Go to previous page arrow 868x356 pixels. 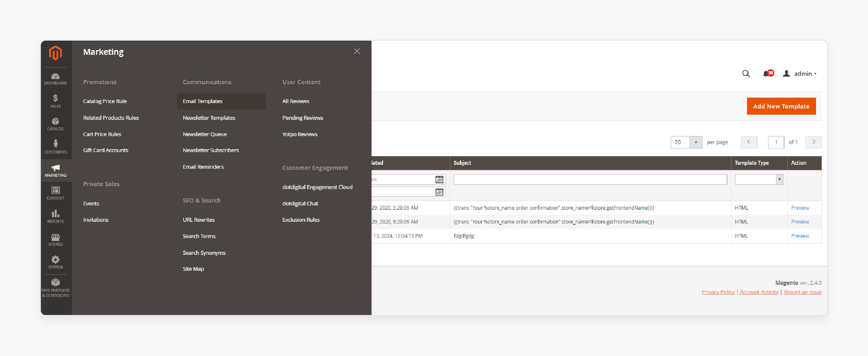click(749, 142)
